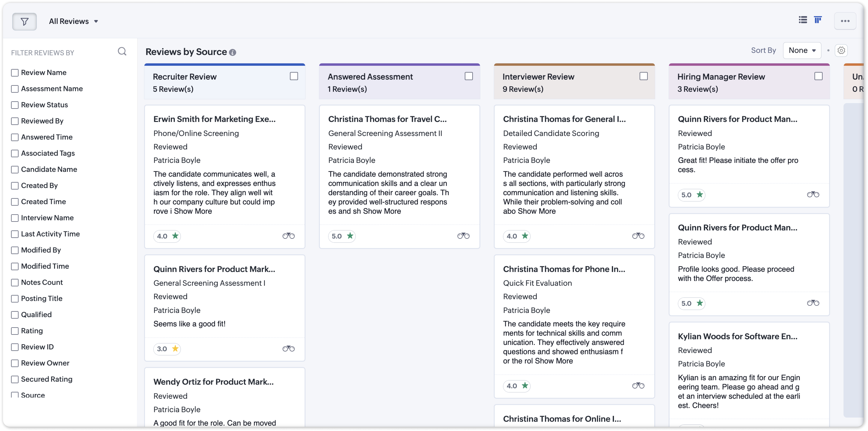Image resolution: width=868 pixels, height=431 pixels.
Task: Click the search icon in filter panel
Action: click(122, 52)
